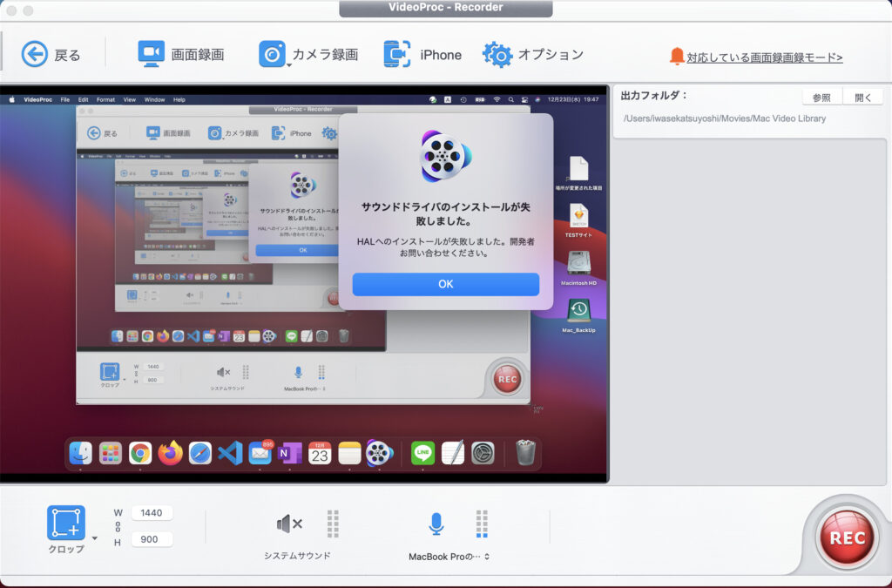Screen dimensions: 892x588
Task: Launch Safari from the previewed Dock
Action: point(199,453)
